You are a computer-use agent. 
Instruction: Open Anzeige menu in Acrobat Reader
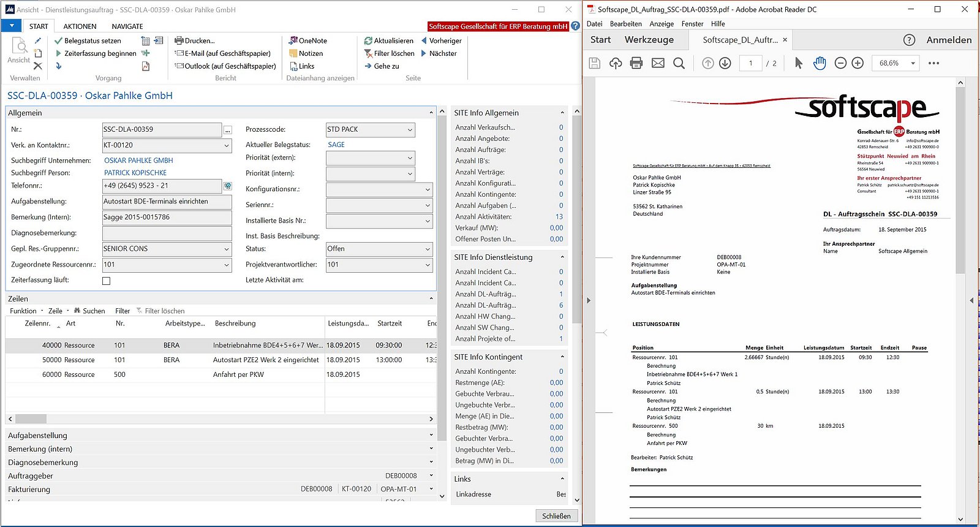click(x=661, y=24)
